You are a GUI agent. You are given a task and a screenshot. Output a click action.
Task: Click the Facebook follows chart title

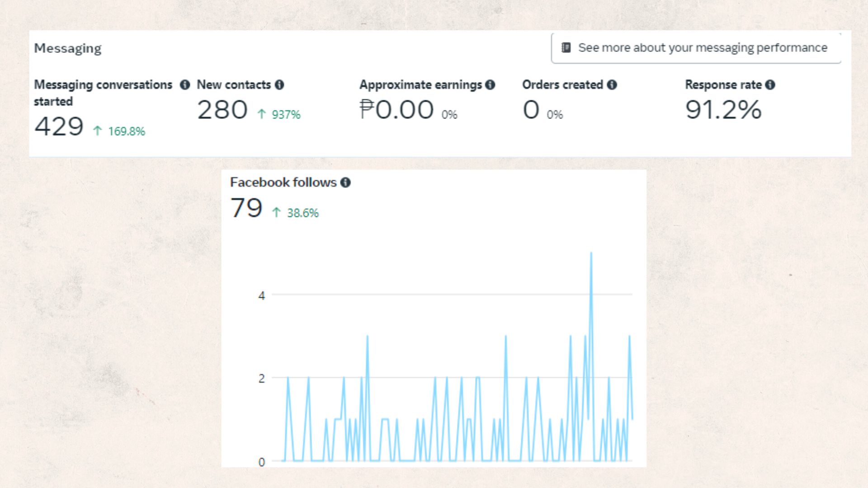(283, 183)
